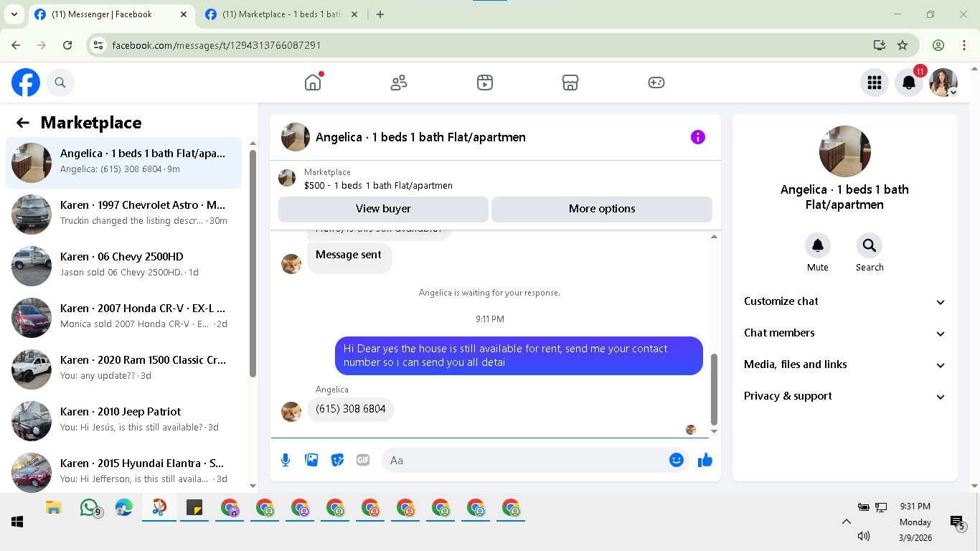Open Facebook Home feed icon

[x=313, y=83]
